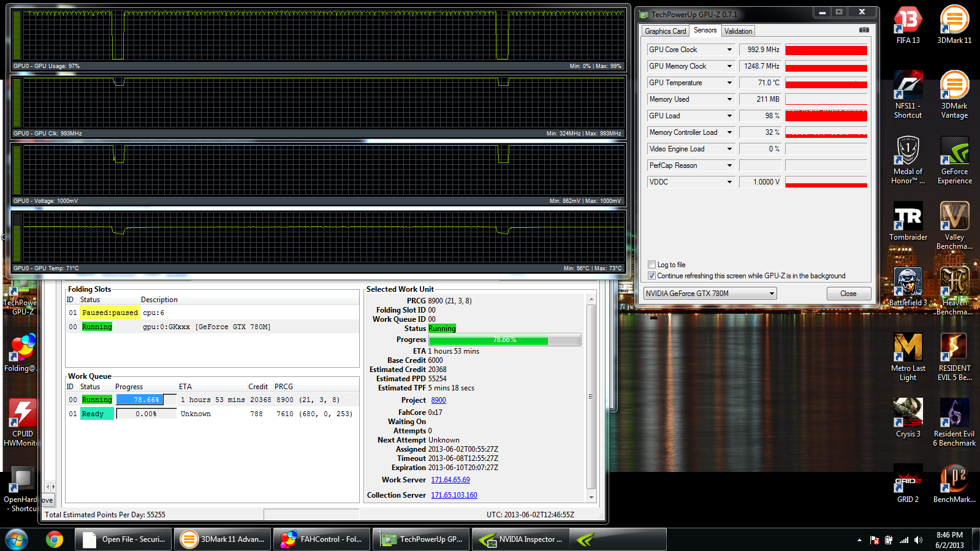Image resolution: width=980 pixels, height=551 pixels.
Task: Open the Folding@home desktop icon
Action: coord(21,353)
